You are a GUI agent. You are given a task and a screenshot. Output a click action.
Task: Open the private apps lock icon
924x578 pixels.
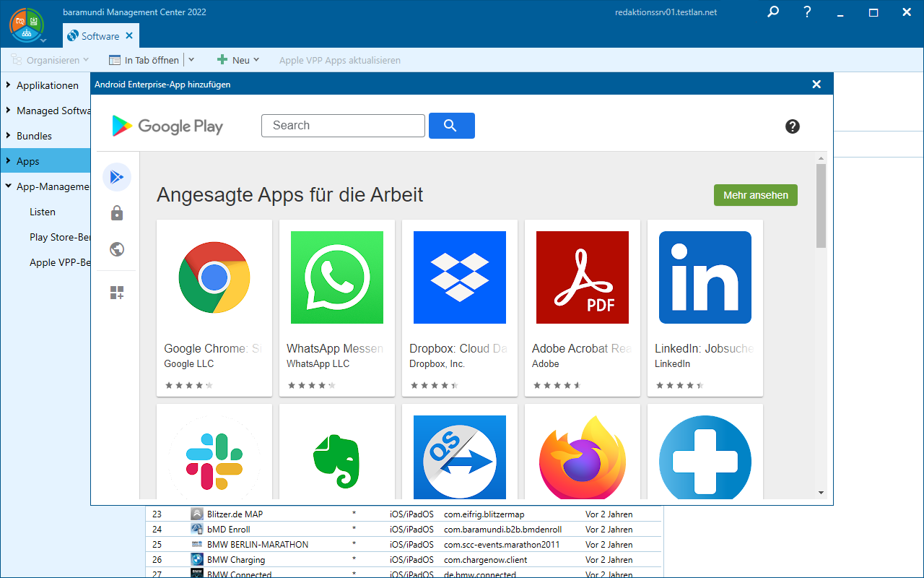pos(117,213)
